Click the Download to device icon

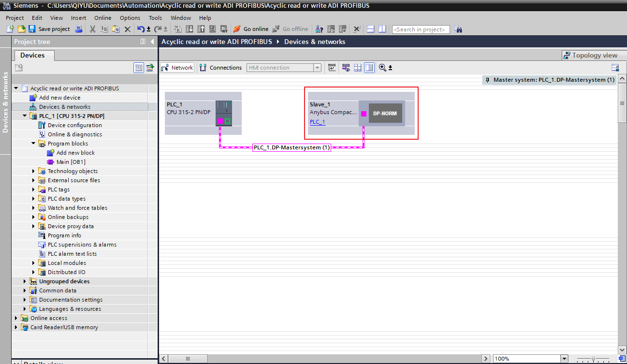189,29
